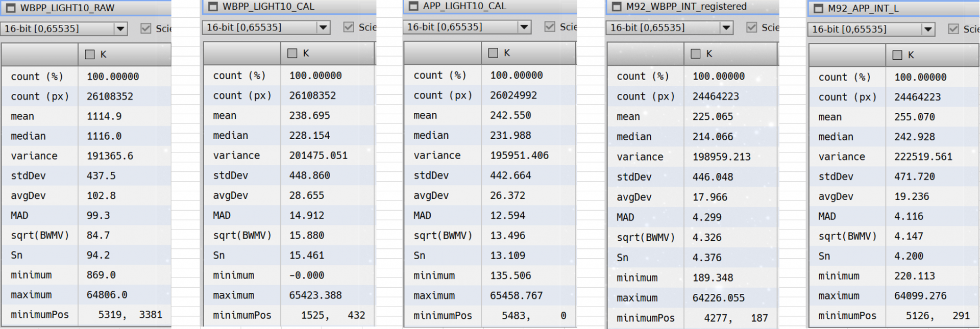
Task: Select Sn value 4.200
Action: click(x=909, y=256)
